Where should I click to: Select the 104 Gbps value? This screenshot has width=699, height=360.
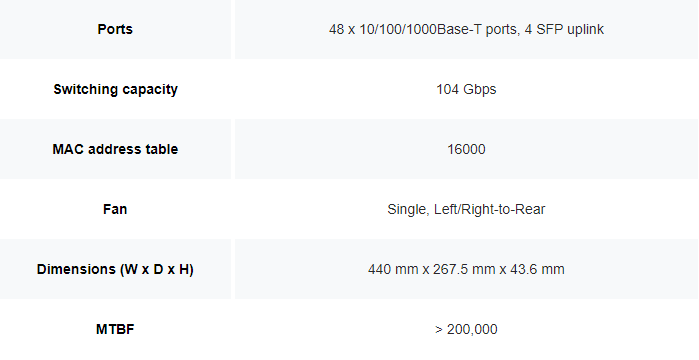coord(466,89)
